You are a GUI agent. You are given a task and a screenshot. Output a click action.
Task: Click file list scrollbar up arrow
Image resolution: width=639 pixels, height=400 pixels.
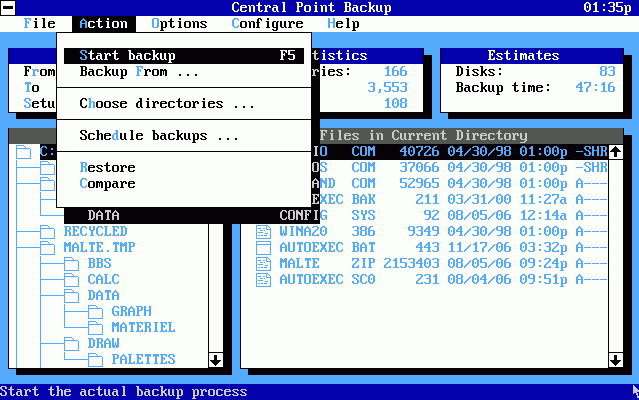[x=615, y=152]
